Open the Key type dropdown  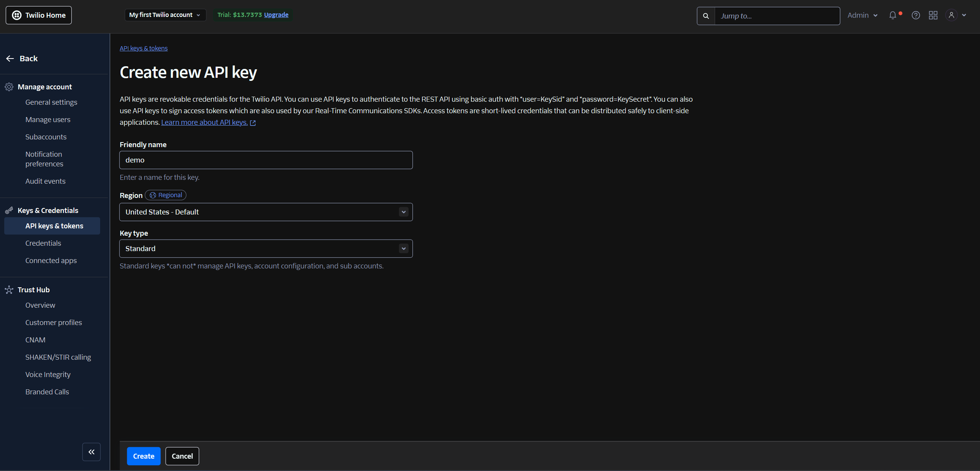point(266,249)
